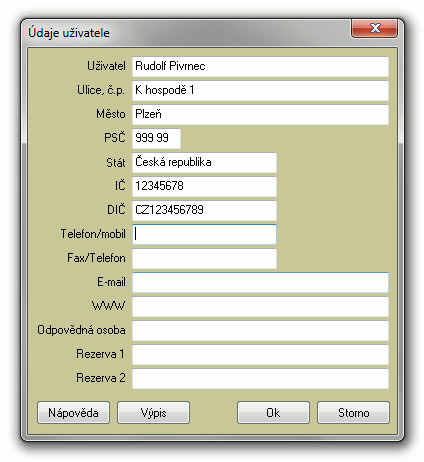Image resolution: width=424 pixels, height=462 pixels.
Task: Click the WWW label
Action: (109, 306)
